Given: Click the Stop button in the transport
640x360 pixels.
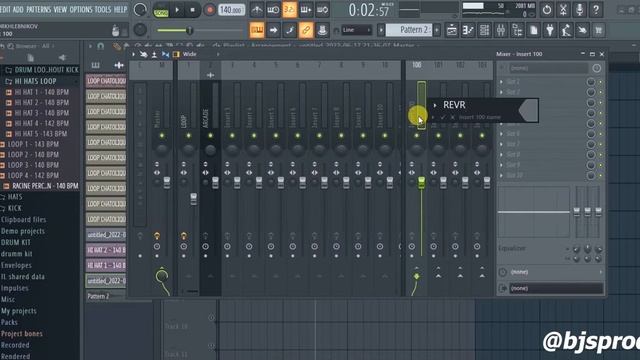Looking at the screenshot, I should coord(193,10).
